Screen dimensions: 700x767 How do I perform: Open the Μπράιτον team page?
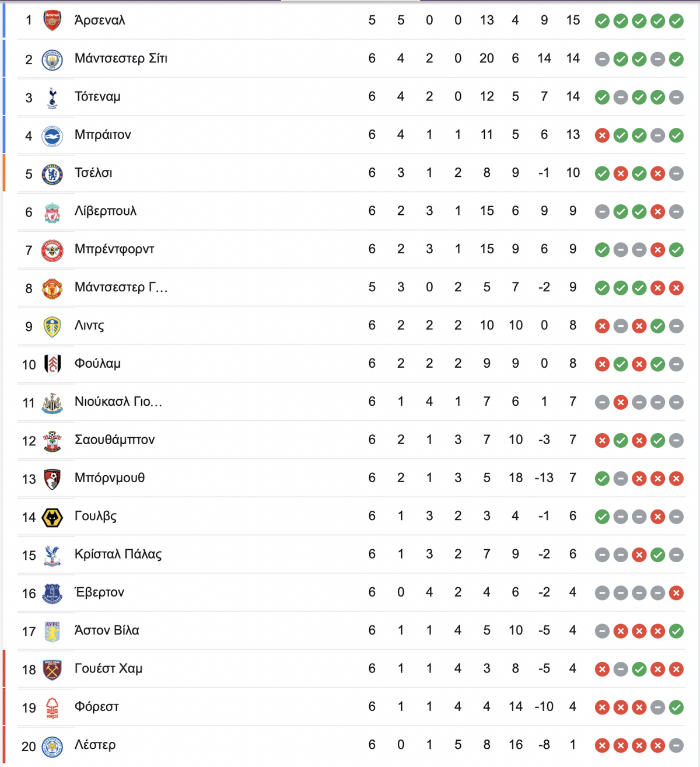103,135
